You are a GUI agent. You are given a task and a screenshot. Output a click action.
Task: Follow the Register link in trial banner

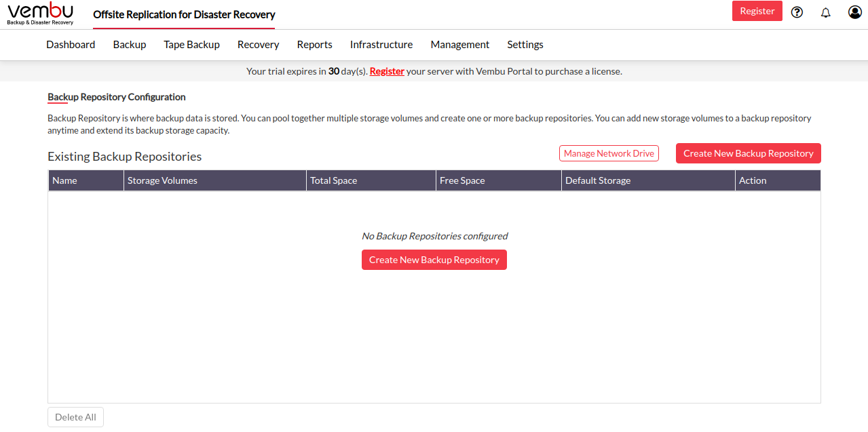click(x=387, y=71)
